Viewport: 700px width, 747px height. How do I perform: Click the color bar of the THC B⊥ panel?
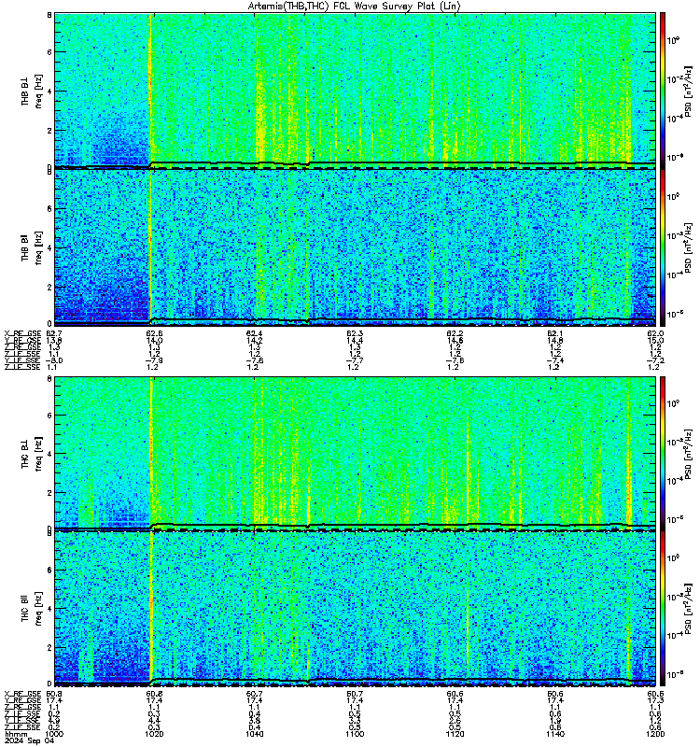[663, 453]
